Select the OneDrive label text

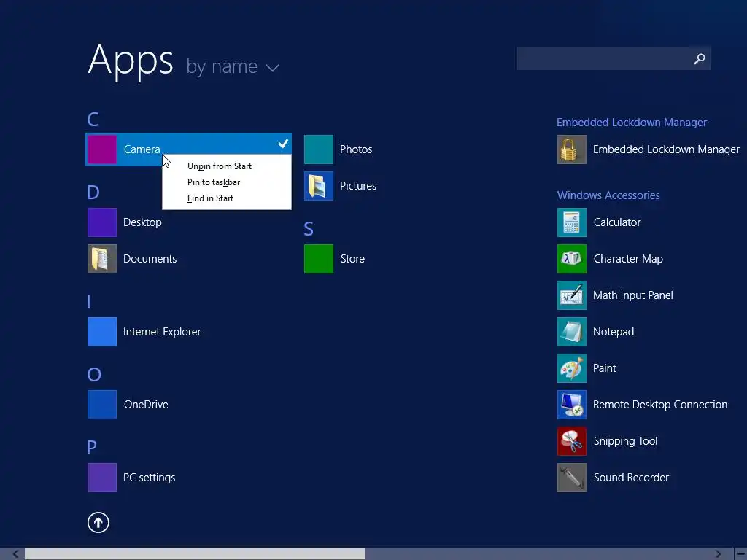pos(146,405)
